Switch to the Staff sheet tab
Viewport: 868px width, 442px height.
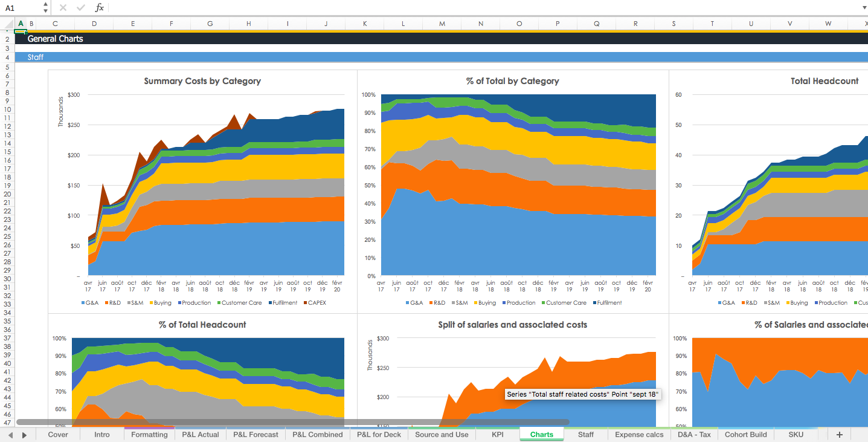586,434
